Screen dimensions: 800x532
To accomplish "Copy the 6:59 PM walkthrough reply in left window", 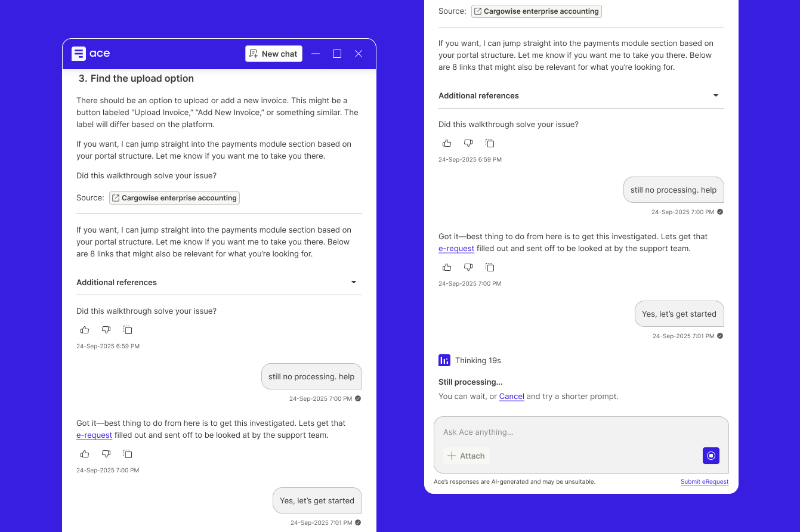I will point(128,330).
